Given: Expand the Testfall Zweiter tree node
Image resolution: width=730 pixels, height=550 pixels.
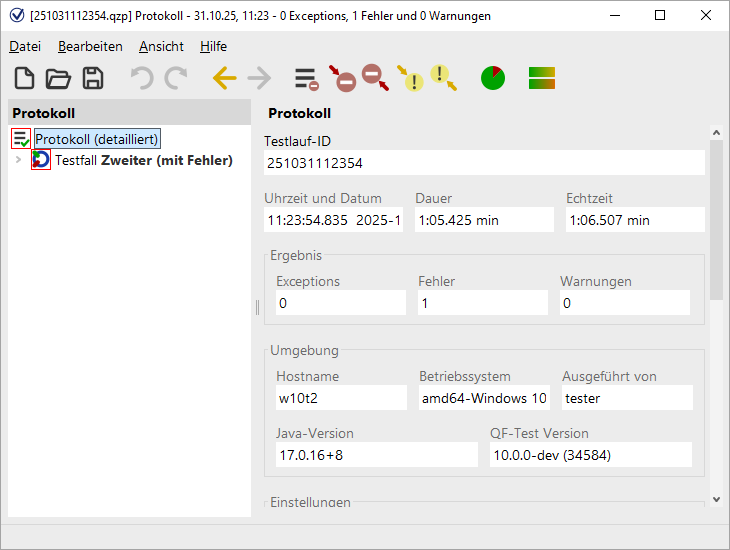Looking at the screenshot, I should [x=18, y=160].
